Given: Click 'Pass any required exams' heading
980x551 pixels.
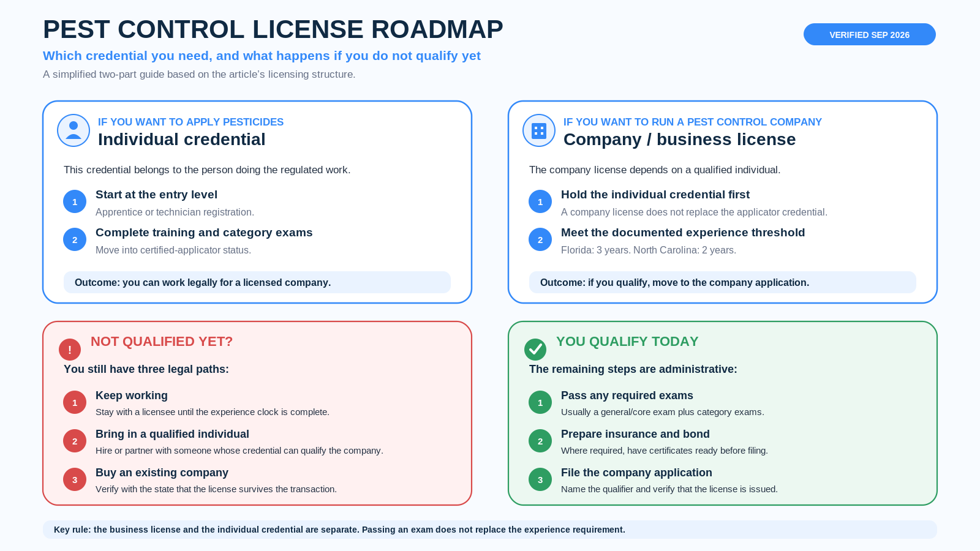Looking at the screenshot, I should tap(627, 395).
